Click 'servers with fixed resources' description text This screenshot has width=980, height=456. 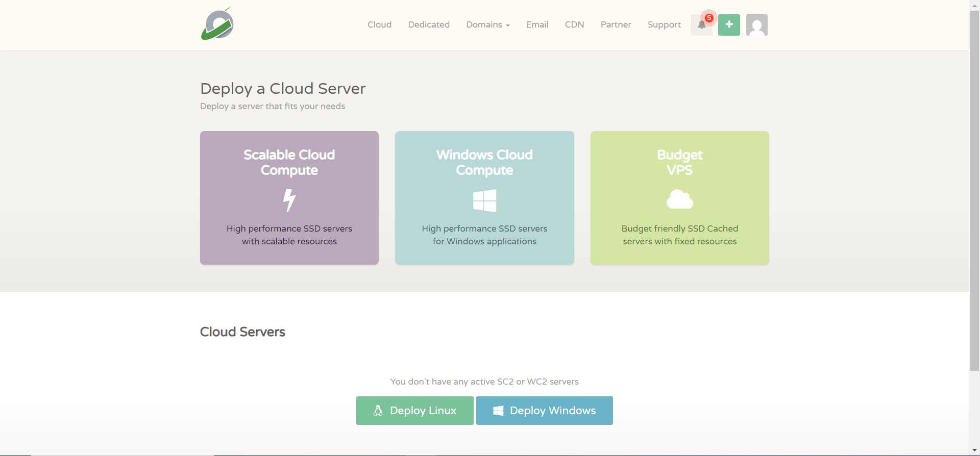point(680,241)
